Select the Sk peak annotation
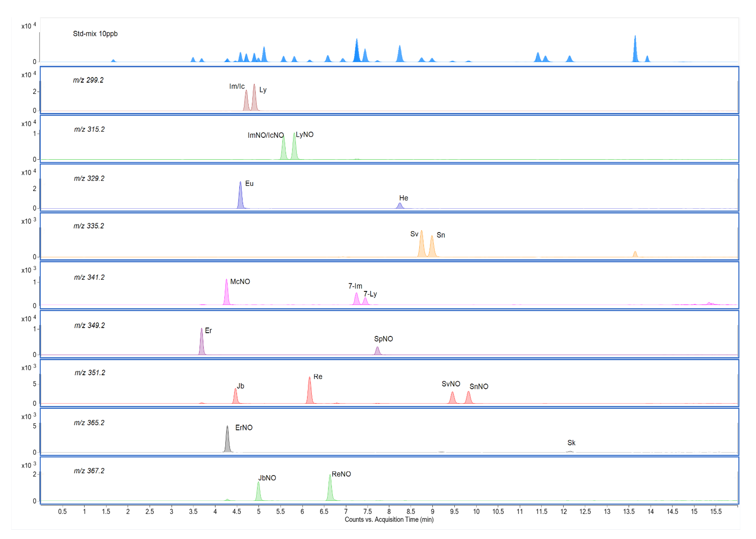The image size is (756, 539). (572, 443)
